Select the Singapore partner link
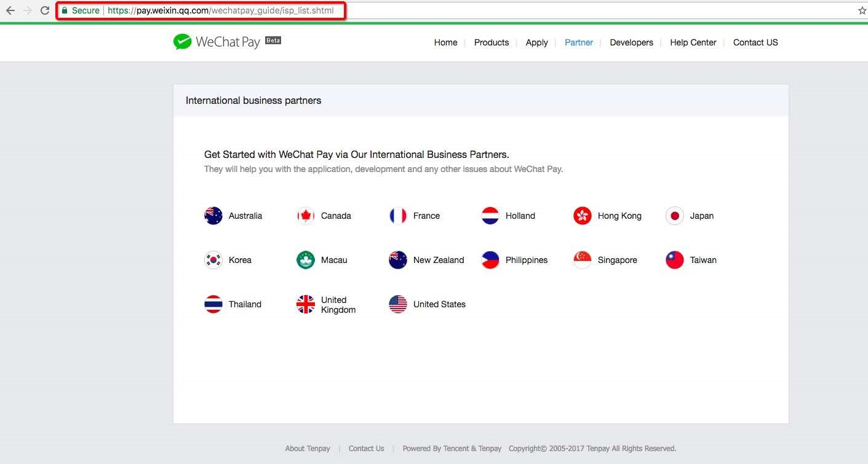 618,260
